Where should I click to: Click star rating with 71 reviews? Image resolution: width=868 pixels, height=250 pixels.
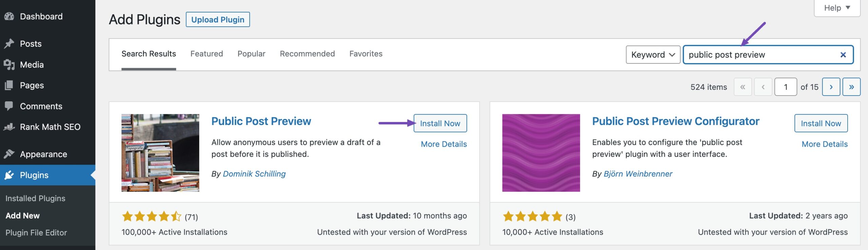[152, 216]
